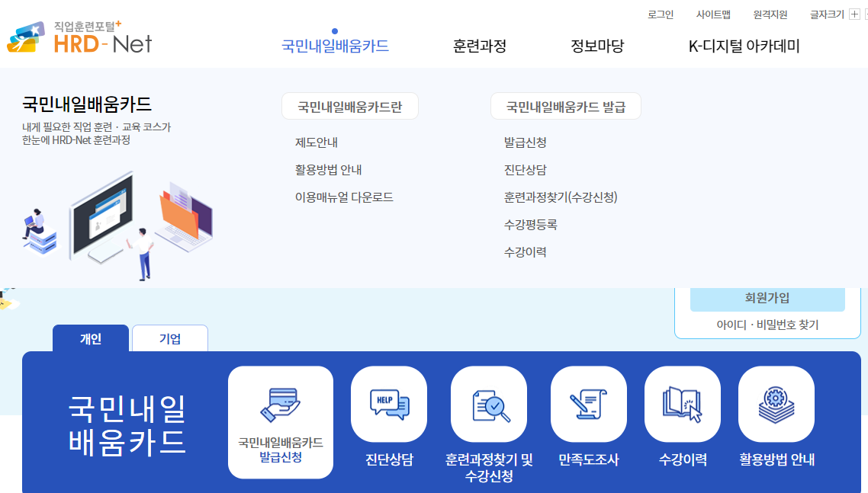This screenshot has height=493, width=868.
Task: Open 훈련과정 top menu
Action: (480, 46)
